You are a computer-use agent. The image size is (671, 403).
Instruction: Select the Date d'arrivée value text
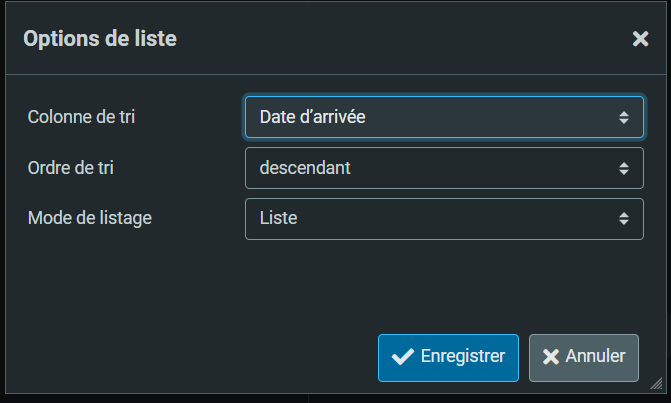312,118
